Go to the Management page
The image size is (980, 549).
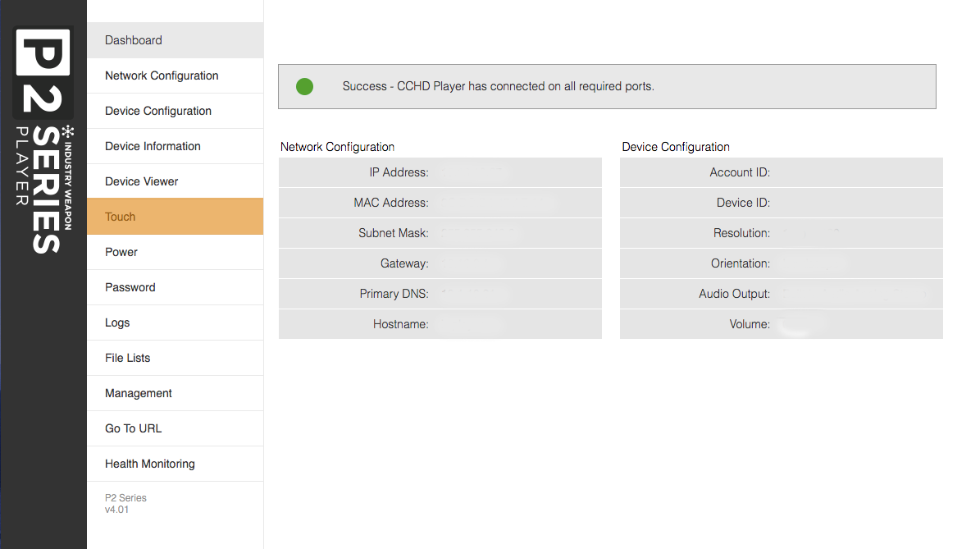click(175, 393)
